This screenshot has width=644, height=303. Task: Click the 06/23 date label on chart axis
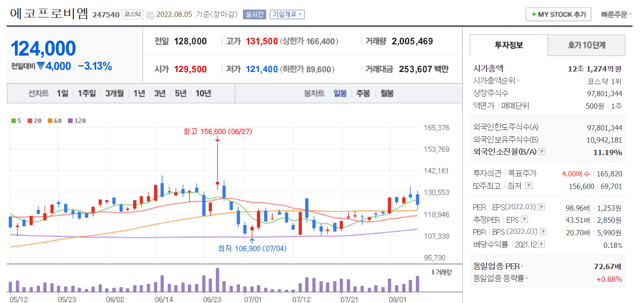212,300
